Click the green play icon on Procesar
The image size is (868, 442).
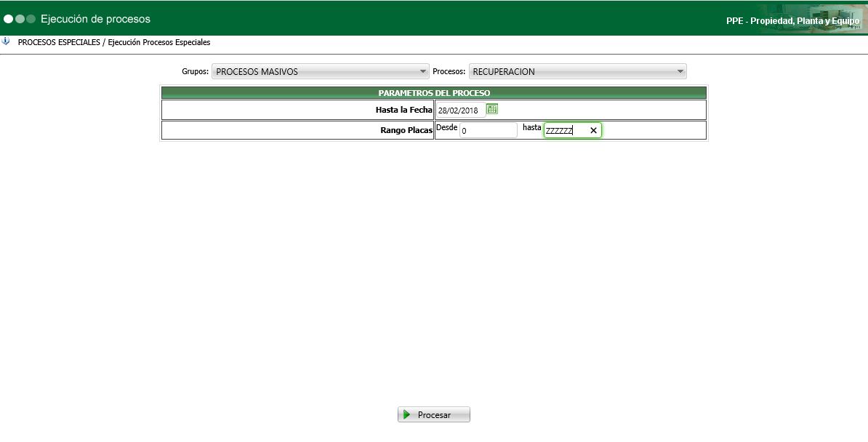point(407,414)
